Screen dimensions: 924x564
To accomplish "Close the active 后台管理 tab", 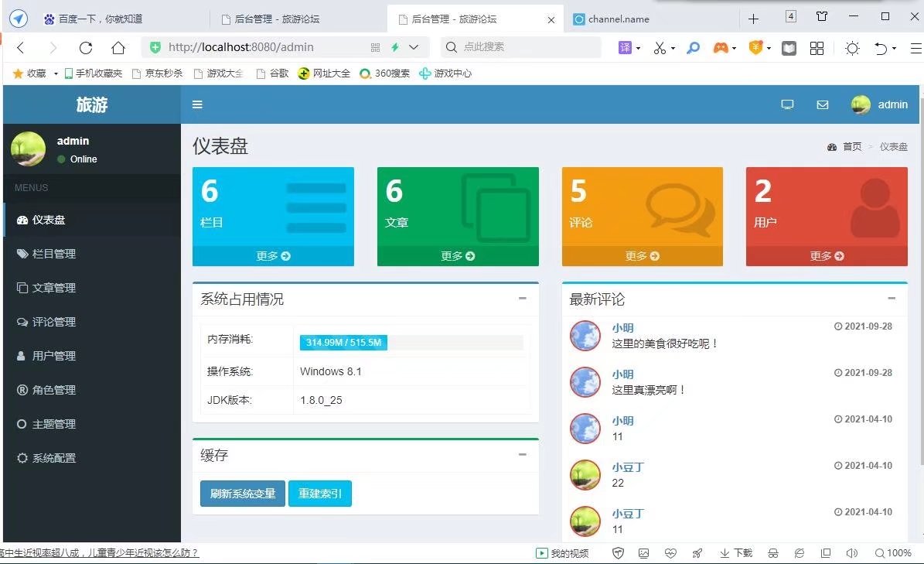I will click(551, 19).
